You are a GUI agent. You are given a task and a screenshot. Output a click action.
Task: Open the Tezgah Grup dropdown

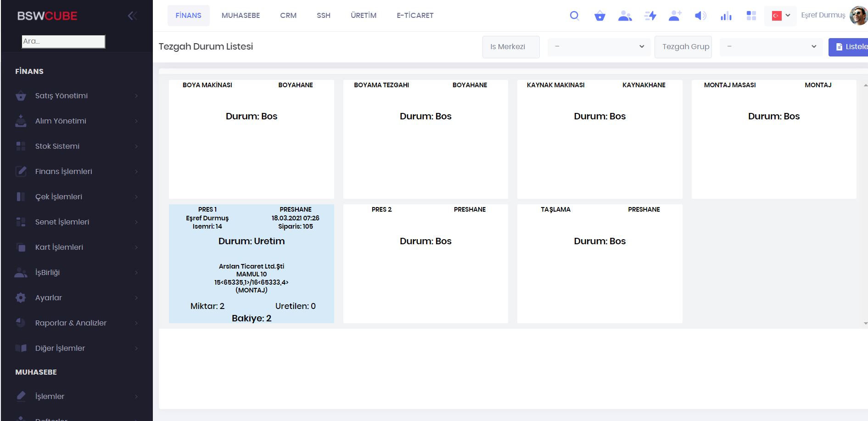point(771,47)
